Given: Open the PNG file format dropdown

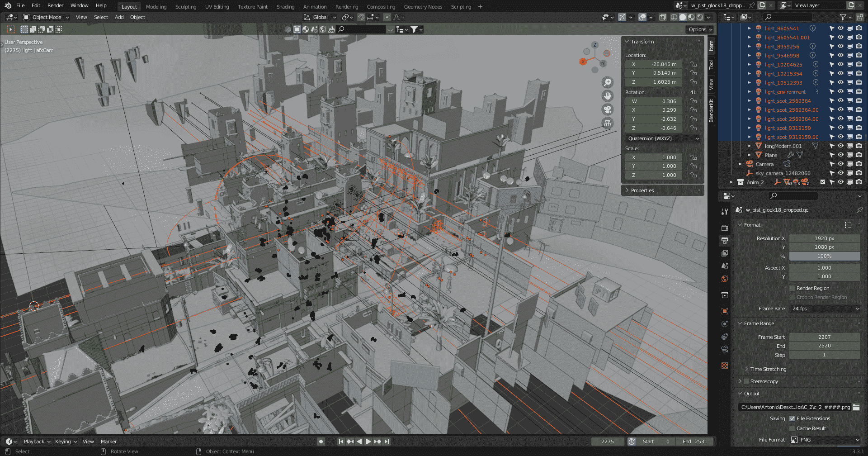Looking at the screenshot, I should click(825, 440).
